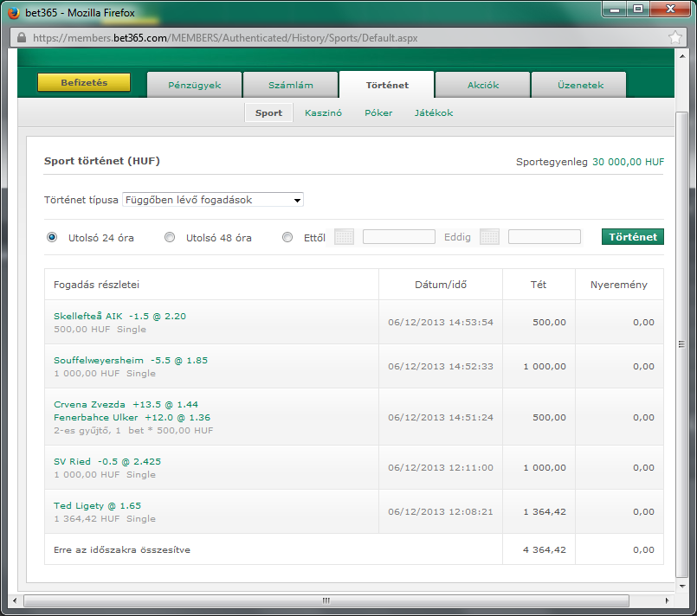Image resolution: width=697 pixels, height=616 pixels.
Task: Open the Souffelweyersheim -5.5 bet link
Action: coord(131,360)
